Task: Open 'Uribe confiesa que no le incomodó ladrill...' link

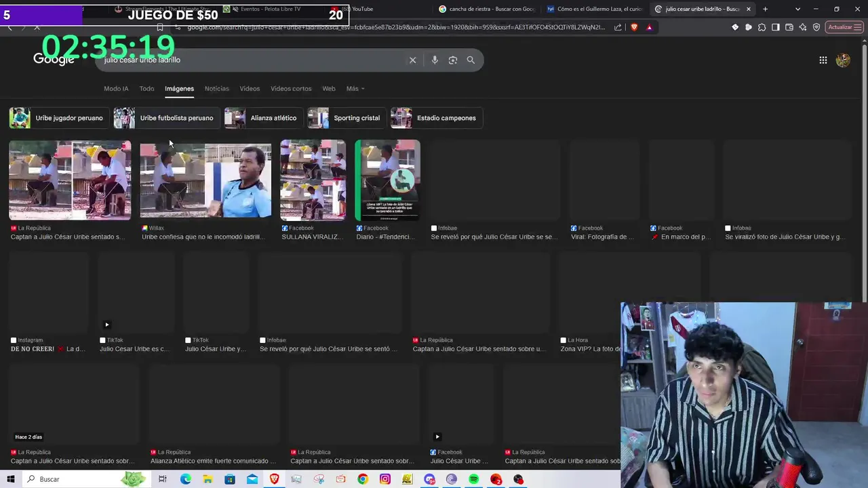Action: (203, 237)
